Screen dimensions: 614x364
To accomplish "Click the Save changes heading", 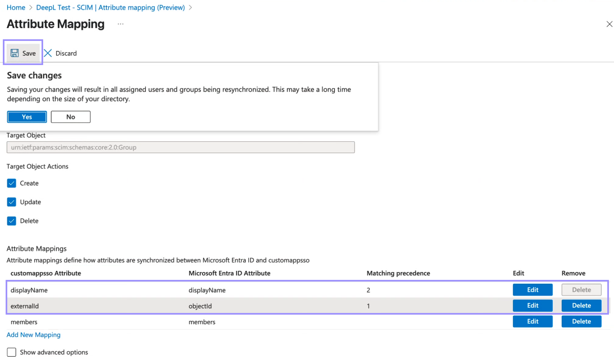I will pyautogui.click(x=34, y=75).
